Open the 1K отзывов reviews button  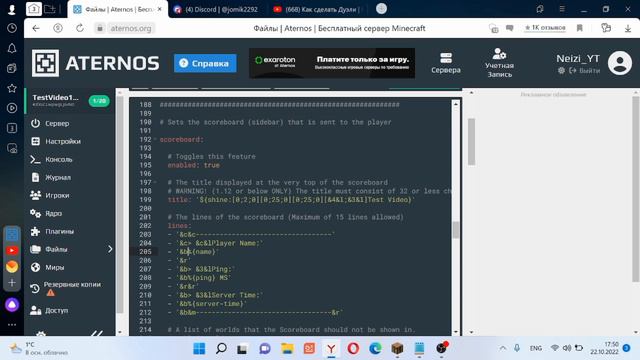(545, 28)
